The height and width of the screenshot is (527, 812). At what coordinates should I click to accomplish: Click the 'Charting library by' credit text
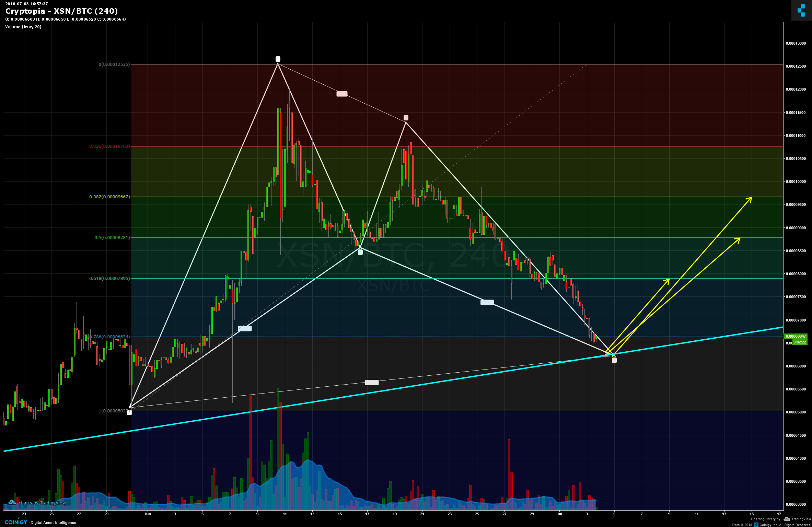pyautogui.click(x=766, y=519)
